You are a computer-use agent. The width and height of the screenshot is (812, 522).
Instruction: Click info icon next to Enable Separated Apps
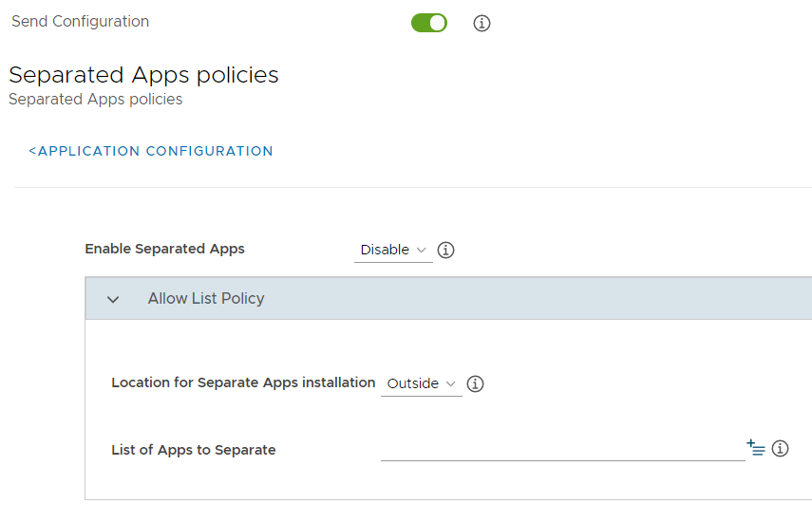click(x=445, y=250)
